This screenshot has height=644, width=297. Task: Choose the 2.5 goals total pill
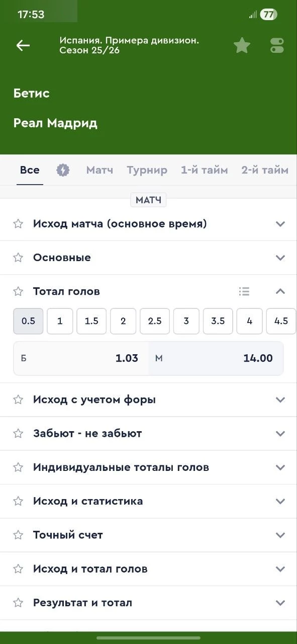point(154,321)
